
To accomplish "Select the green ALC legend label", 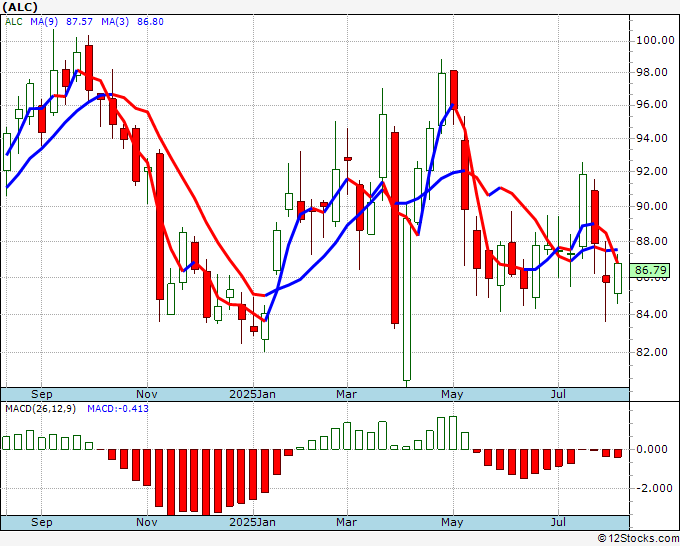I will 13,22.
